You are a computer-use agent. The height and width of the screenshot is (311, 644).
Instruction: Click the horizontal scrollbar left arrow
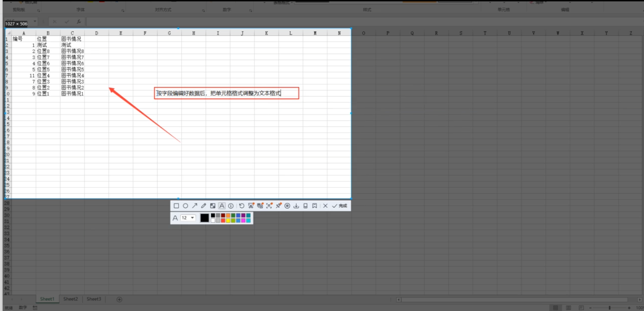point(399,300)
